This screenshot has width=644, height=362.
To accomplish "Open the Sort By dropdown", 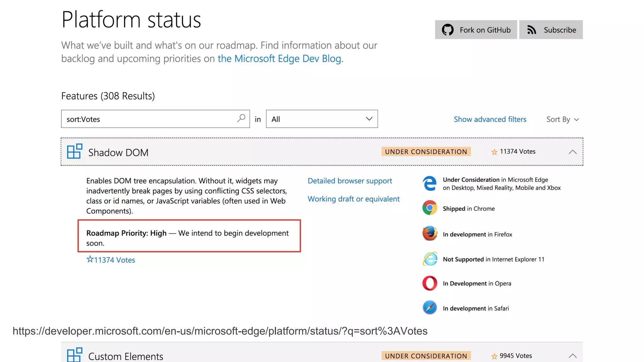I will pos(562,119).
